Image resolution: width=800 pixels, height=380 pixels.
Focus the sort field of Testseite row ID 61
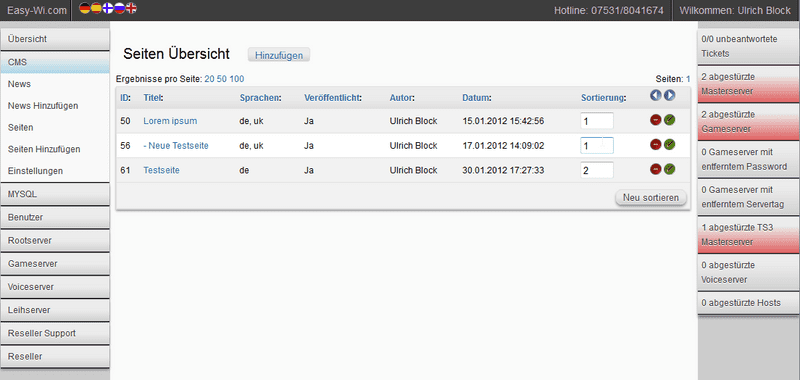(597, 170)
